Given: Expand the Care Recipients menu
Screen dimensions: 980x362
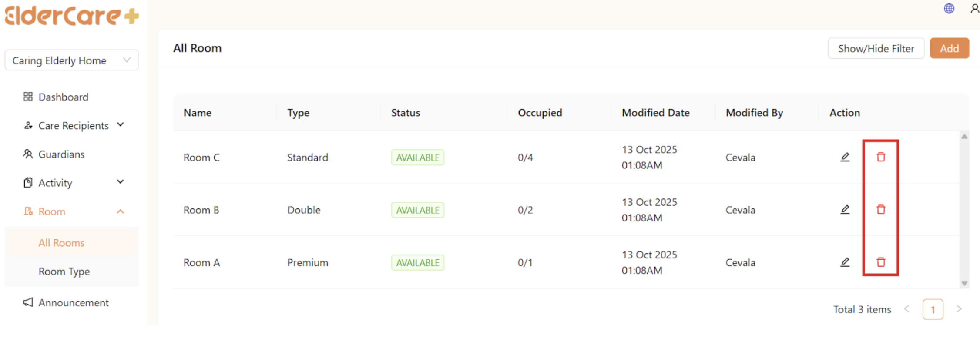Looking at the screenshot, I should pos(73,125).
